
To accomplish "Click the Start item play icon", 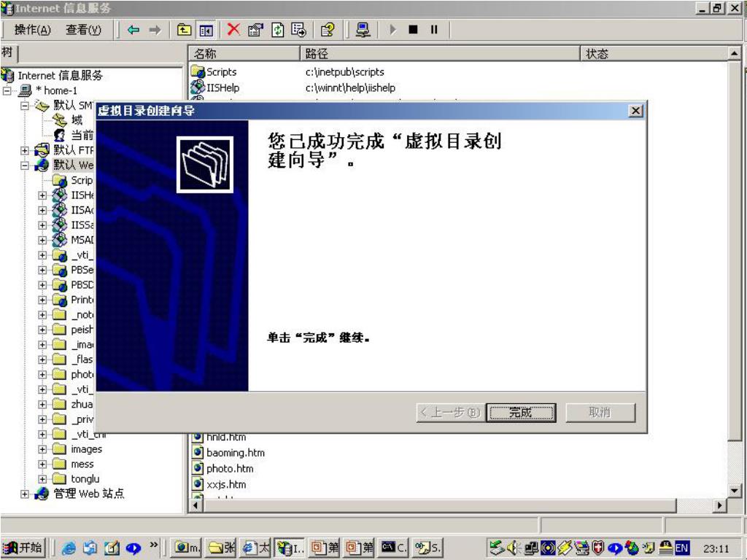I will tap(393, 30).
